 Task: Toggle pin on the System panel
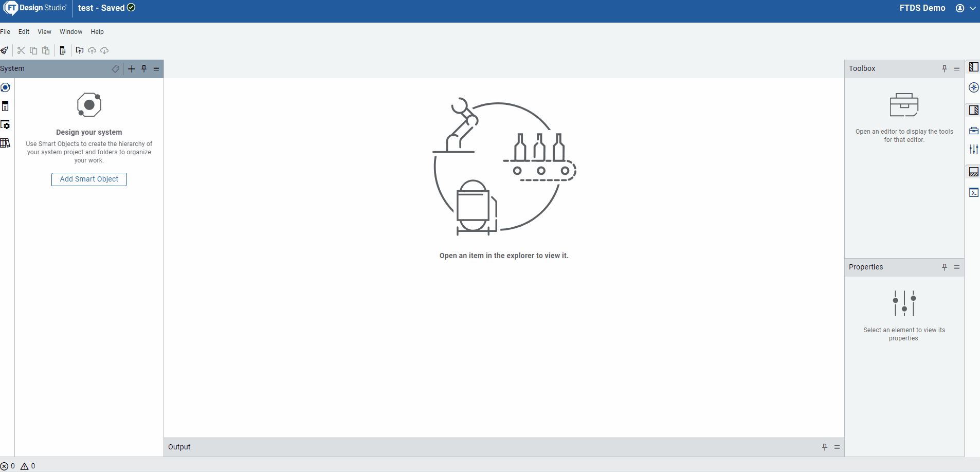click(144, 69)
